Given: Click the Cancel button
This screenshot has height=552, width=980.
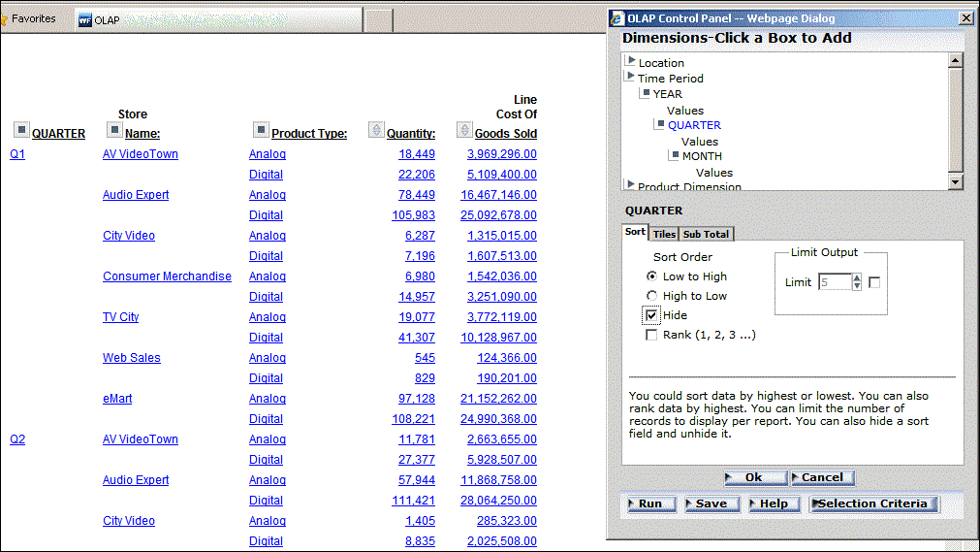Looking at the screenshot, I should (822, 477).
